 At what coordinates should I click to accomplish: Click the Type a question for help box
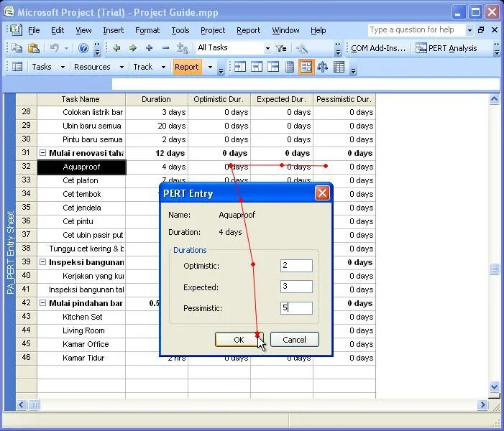[x=417, y=30]
